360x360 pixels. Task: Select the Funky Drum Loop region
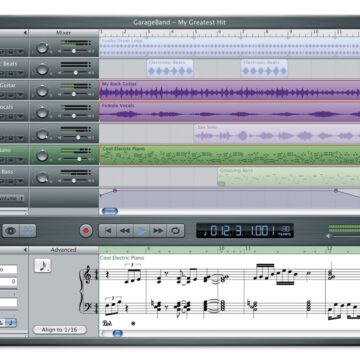(x=230, y=47)
